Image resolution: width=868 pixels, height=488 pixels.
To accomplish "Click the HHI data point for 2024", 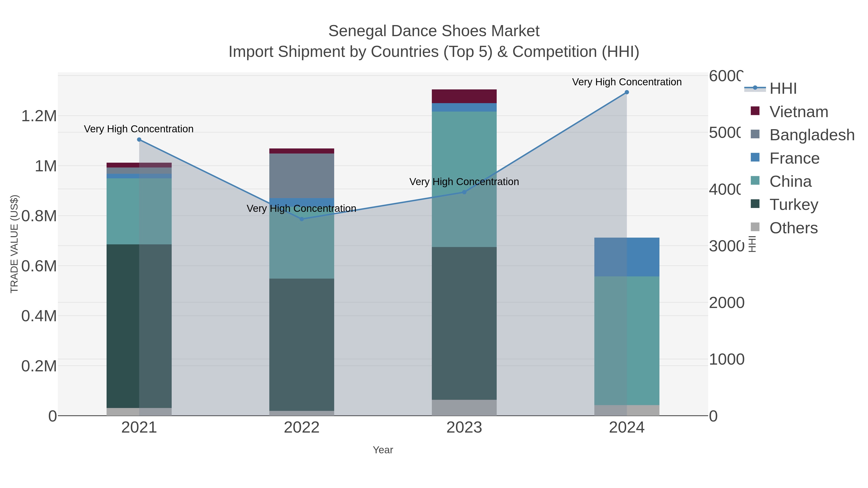I will click(627, 92).
